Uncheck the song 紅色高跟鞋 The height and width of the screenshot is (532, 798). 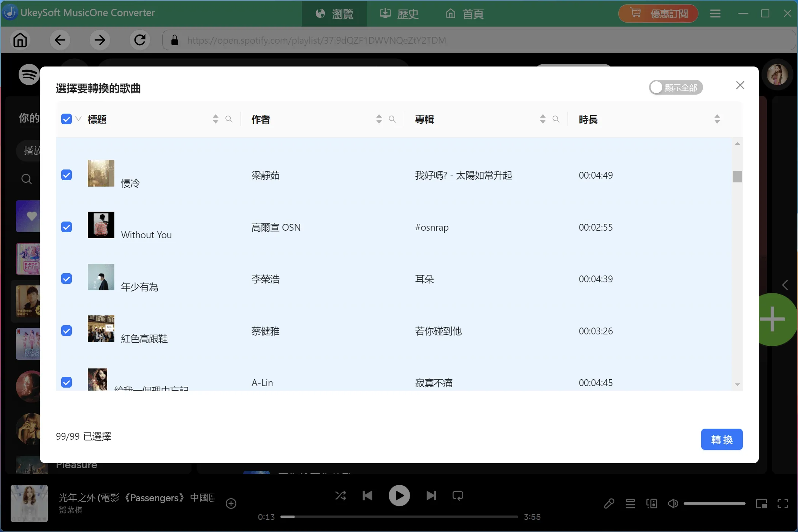click(x=66, y=331)
